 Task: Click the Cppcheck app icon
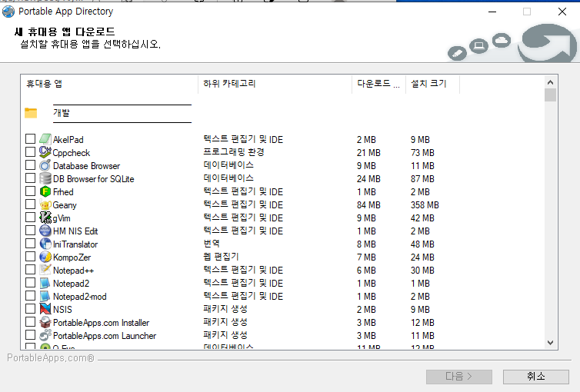point(45,152)
